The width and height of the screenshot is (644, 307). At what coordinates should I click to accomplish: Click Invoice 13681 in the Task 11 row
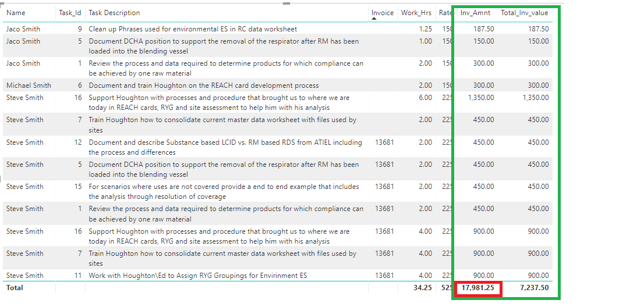tap(384, 276)
